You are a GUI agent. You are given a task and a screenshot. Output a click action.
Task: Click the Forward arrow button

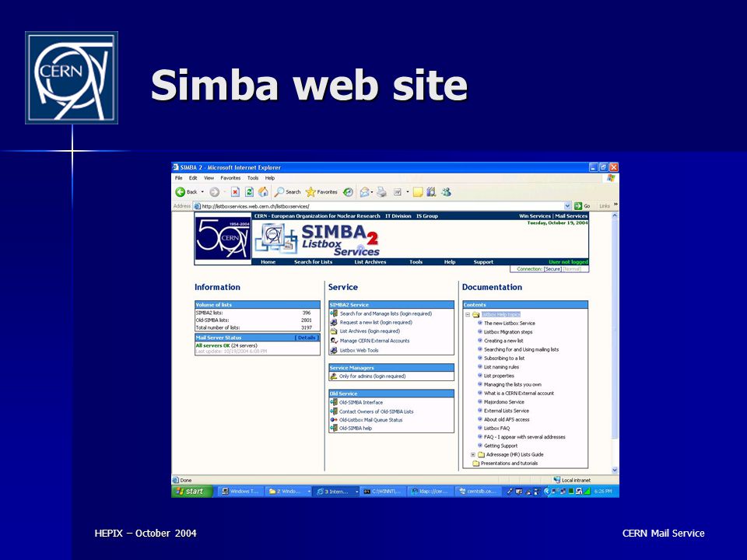pos(215,192)
